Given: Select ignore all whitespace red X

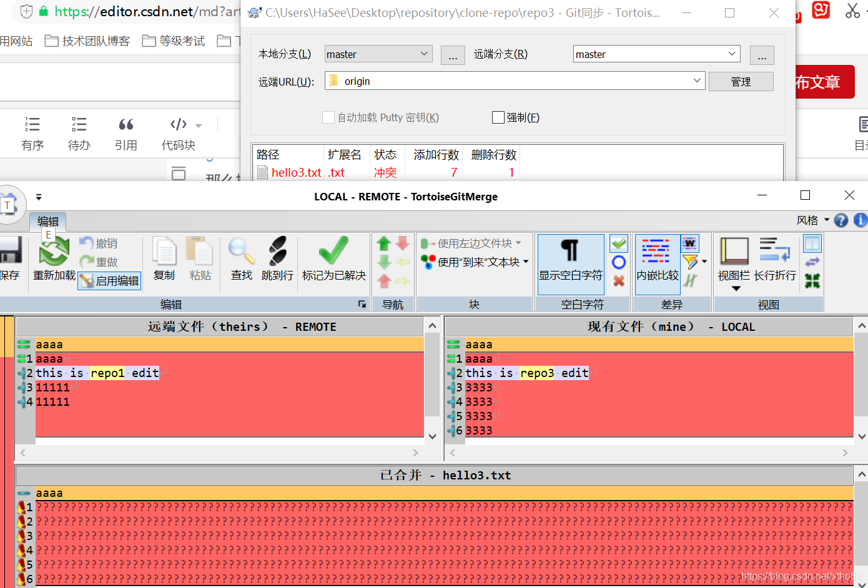Looking at the screenshot, I should point(619,281).
